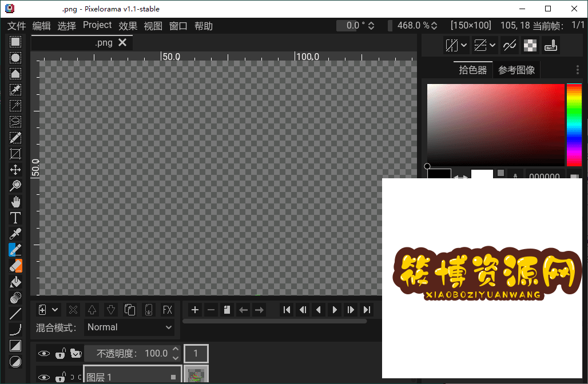
Task: Toggle visibility of all layers in header
Action: click(44, 353)
